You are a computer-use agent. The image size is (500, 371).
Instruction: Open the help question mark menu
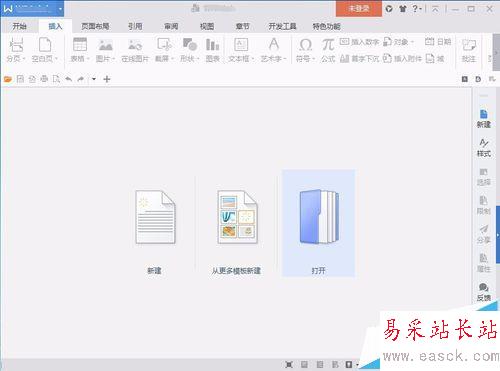416,9
